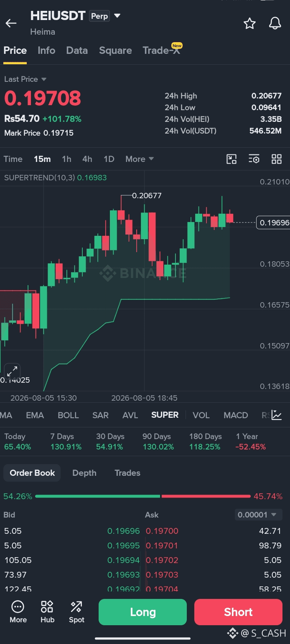This screenshot has width=290, height=644.
Task: Tap the 7 Days 130.91% performance
Action: (66, 442)
